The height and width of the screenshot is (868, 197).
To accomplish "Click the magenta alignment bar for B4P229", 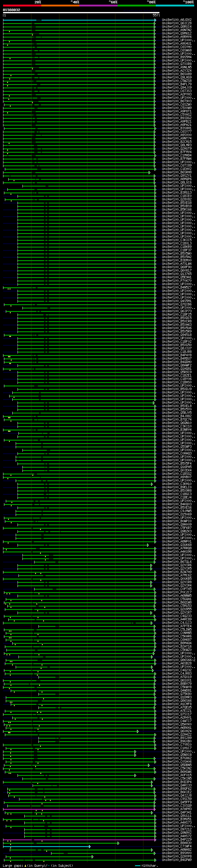I will (79, 840).
